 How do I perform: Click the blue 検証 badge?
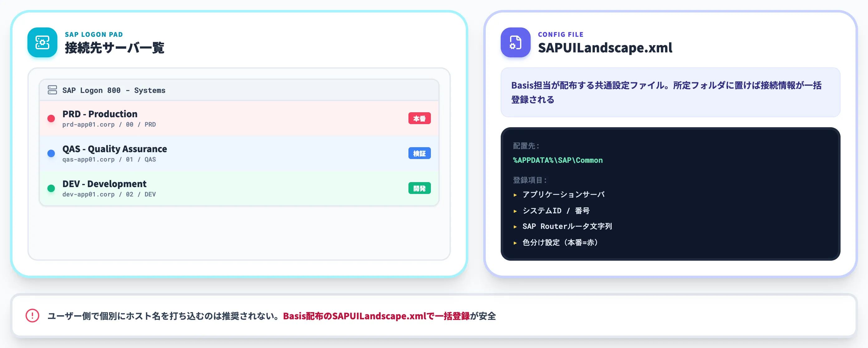pos(419,153)
